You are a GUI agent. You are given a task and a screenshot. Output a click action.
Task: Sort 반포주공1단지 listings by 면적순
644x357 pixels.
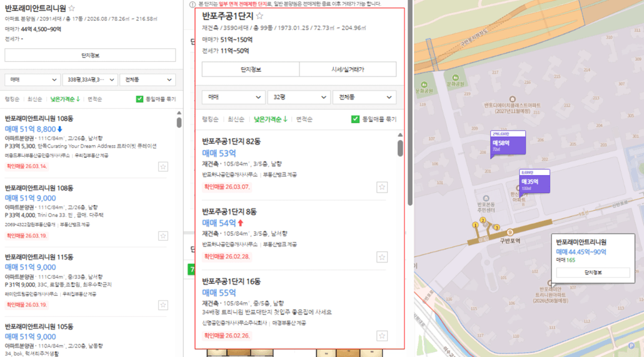click(x=304, y=119)
